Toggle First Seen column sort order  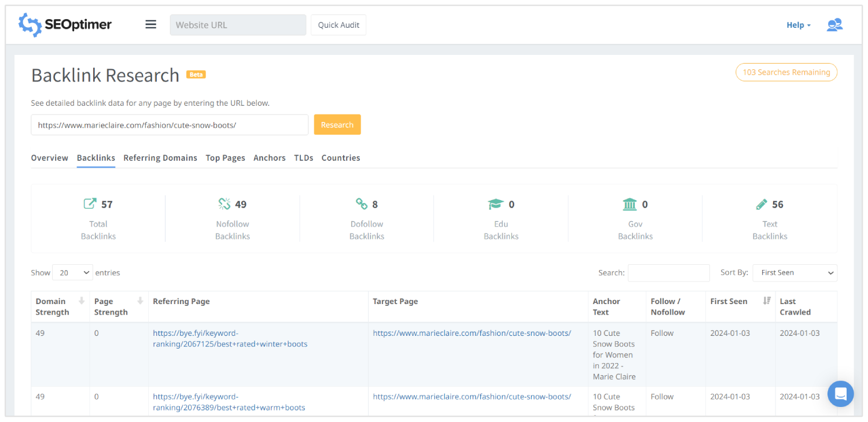click(767, 301)
